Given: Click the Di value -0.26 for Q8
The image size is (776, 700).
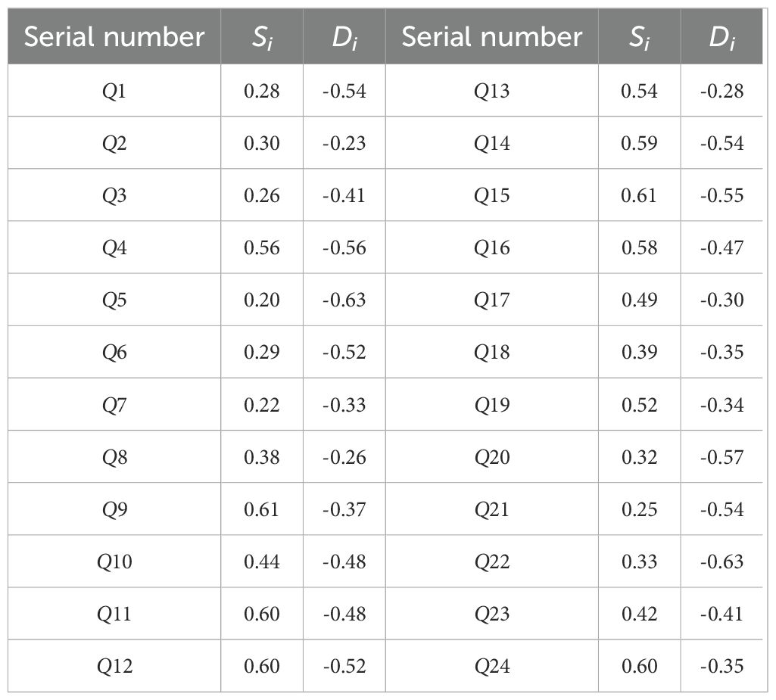Looking at the screenshot, I should (x=344, y=457).
